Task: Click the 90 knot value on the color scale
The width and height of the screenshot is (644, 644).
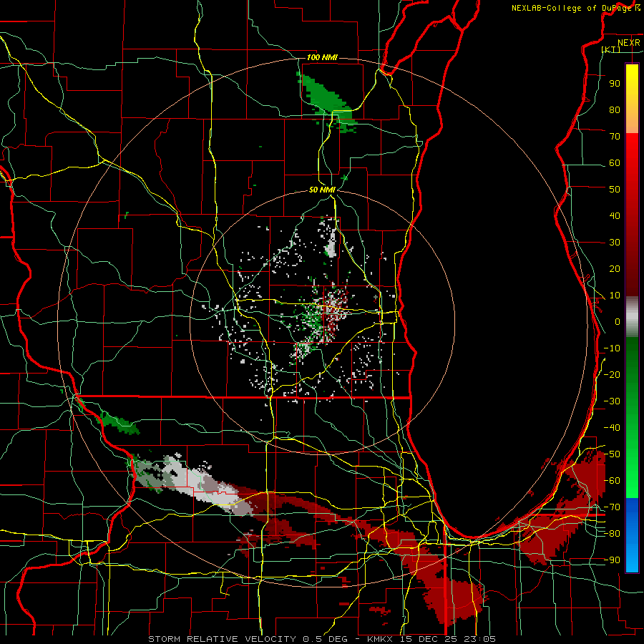Action: click(x=615, y=84)
